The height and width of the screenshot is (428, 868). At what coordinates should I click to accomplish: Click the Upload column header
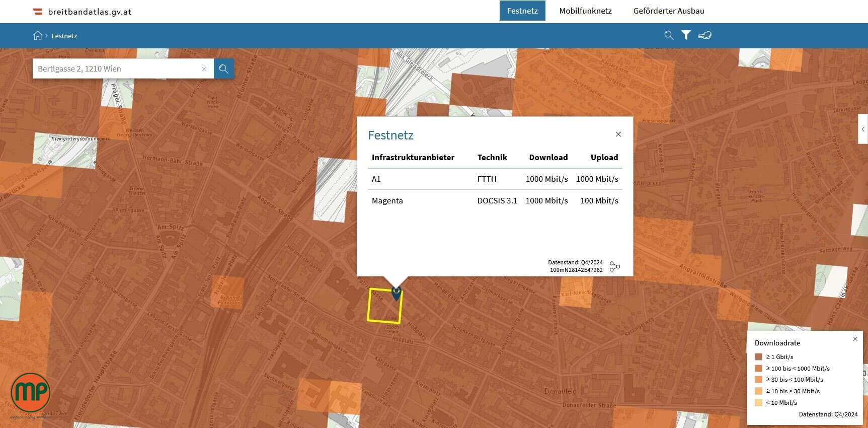(x=604, y=157)
